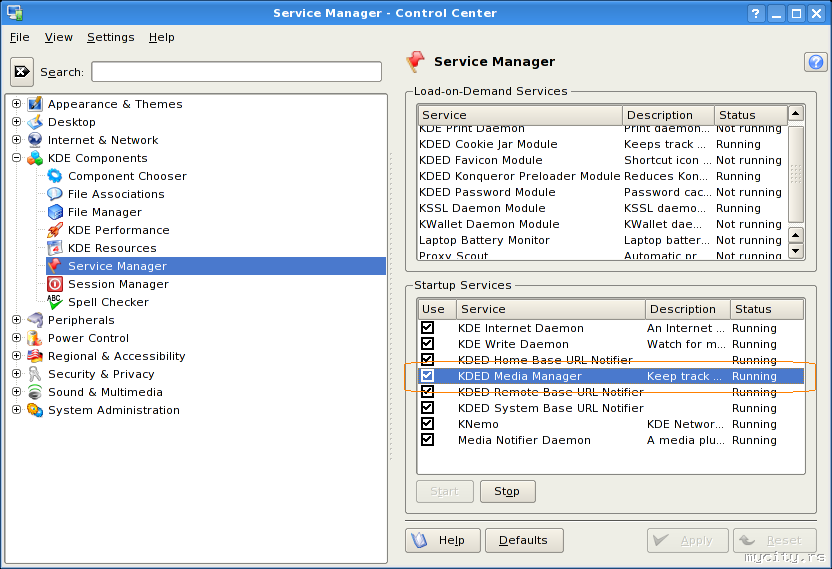
Task: Expand the System Administration category
Action: [16, 410]
